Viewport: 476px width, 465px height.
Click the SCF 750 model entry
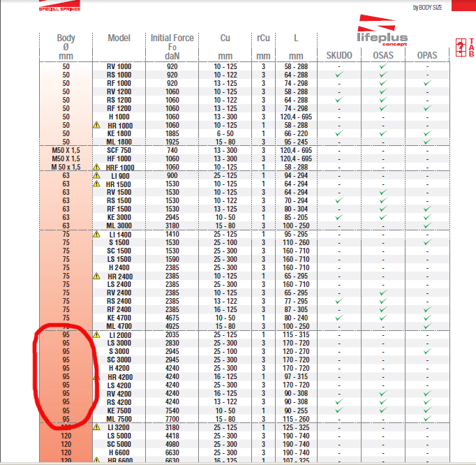[119, 150]
